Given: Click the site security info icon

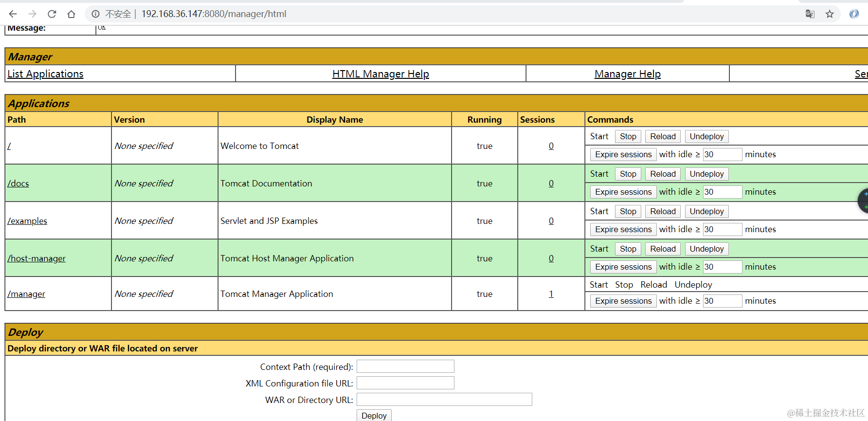Looking at the screenshot, I should coord(95,14).
